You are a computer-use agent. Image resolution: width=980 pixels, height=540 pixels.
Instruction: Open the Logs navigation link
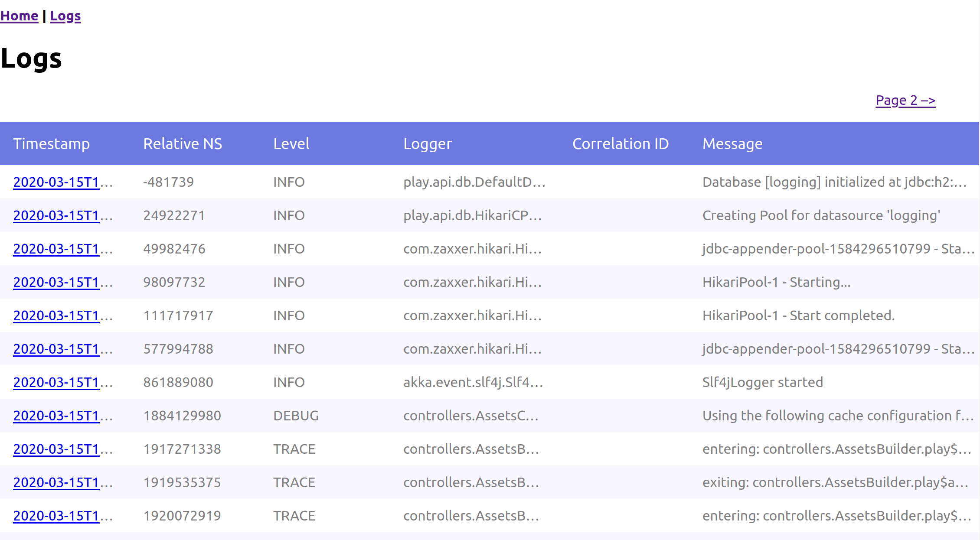click(x=65, y=16)
